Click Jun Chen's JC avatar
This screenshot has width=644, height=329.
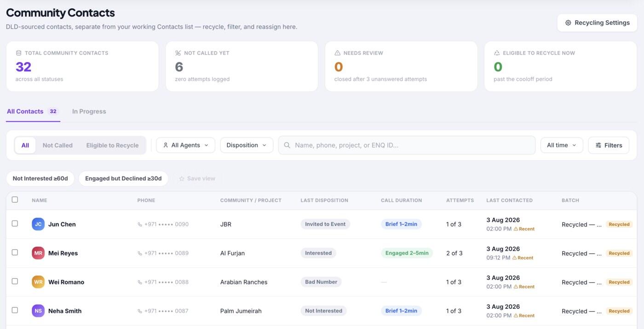38,224
